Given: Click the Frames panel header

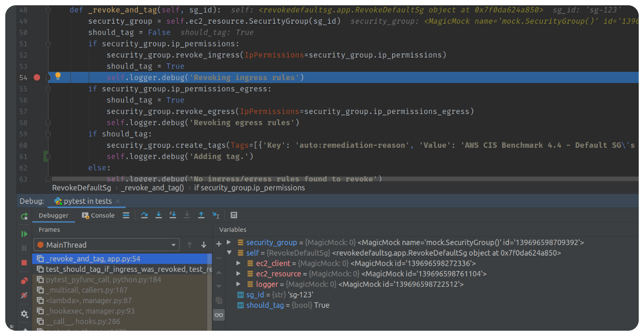Looking at the screenshot, I should 50,230.
